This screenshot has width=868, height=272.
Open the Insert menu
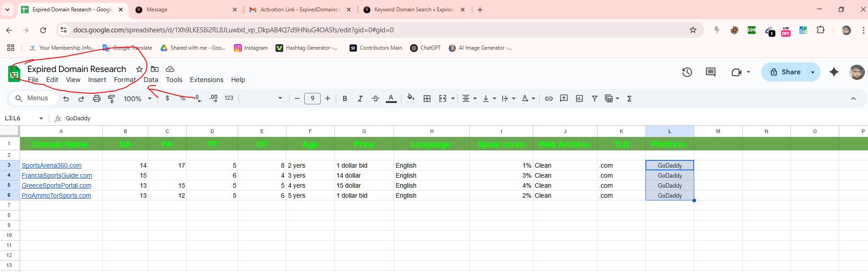pos(97,80)
